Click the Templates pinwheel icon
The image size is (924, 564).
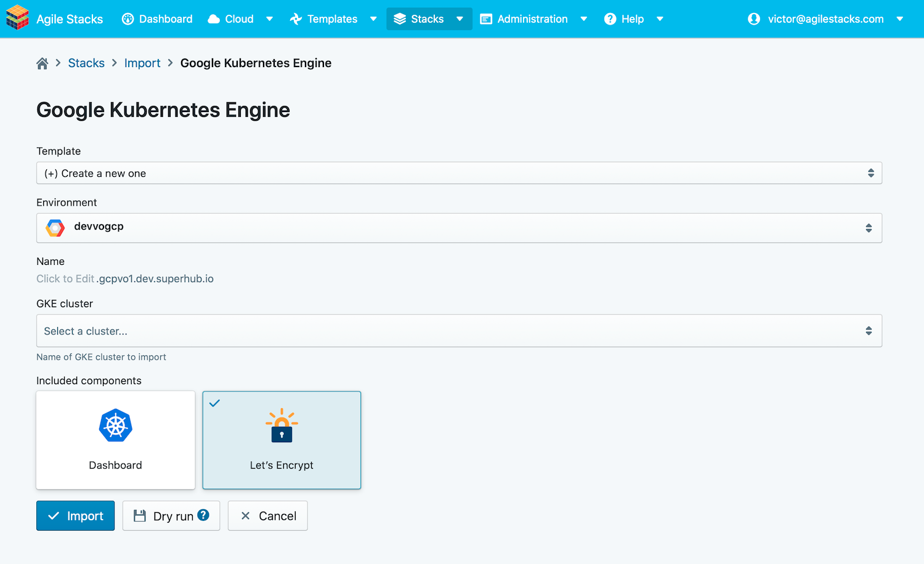(296, 19)
